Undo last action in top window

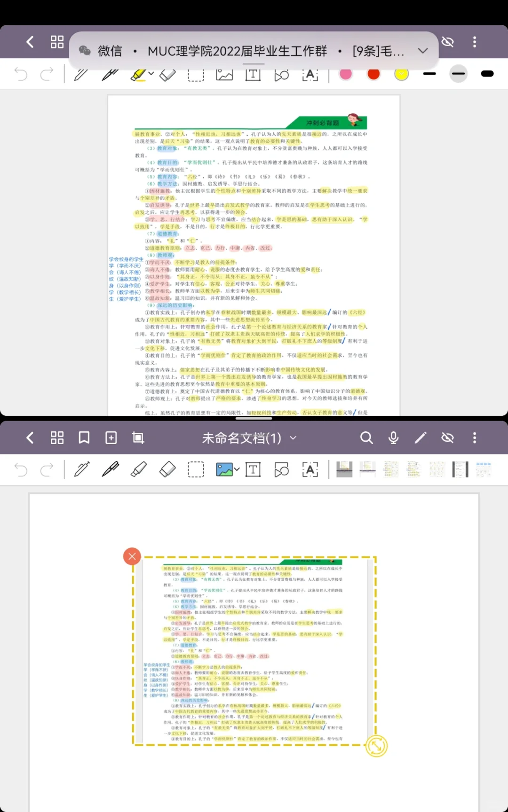point(21,74)
